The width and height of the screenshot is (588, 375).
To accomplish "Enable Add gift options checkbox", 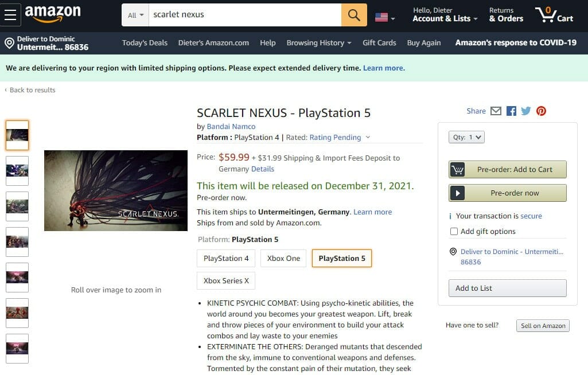I will coord(454,232).
